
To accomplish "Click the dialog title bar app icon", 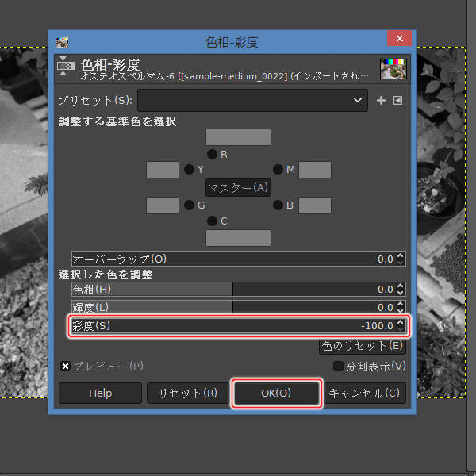I will [x=62, y=42].
